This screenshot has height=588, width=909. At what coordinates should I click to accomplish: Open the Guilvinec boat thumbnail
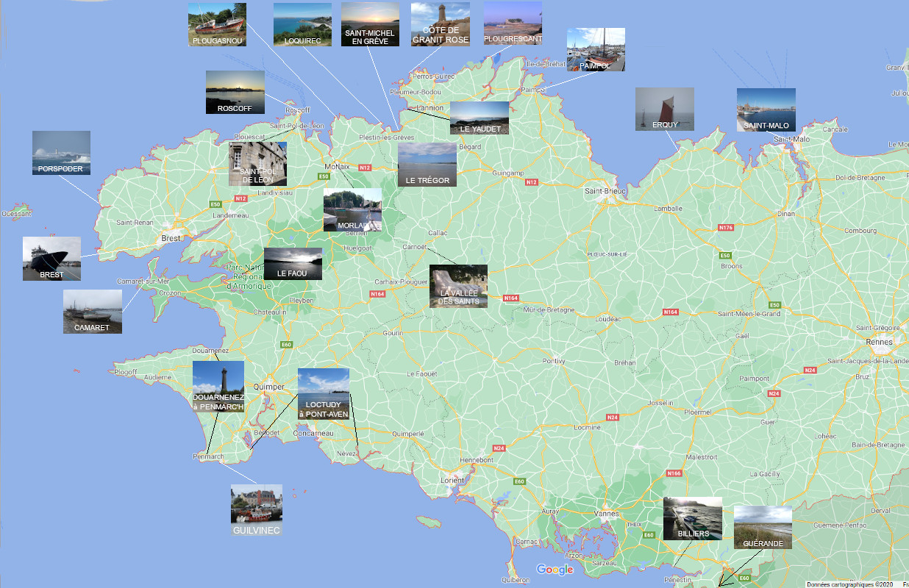[256, 509]
